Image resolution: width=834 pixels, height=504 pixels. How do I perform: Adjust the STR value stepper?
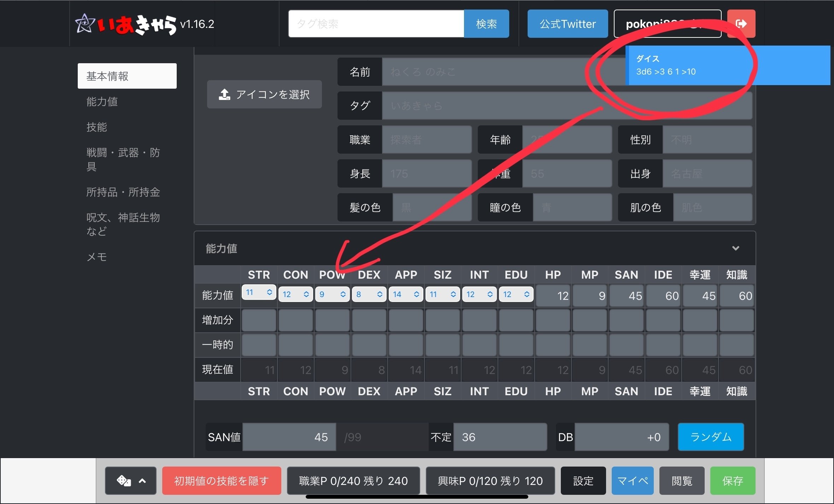259,292
